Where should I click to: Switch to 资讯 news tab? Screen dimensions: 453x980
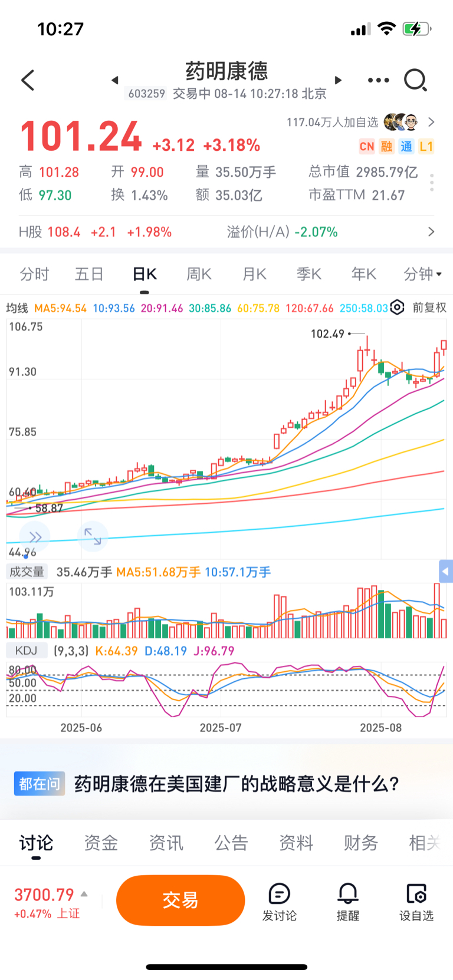click(x=166, y=843)
